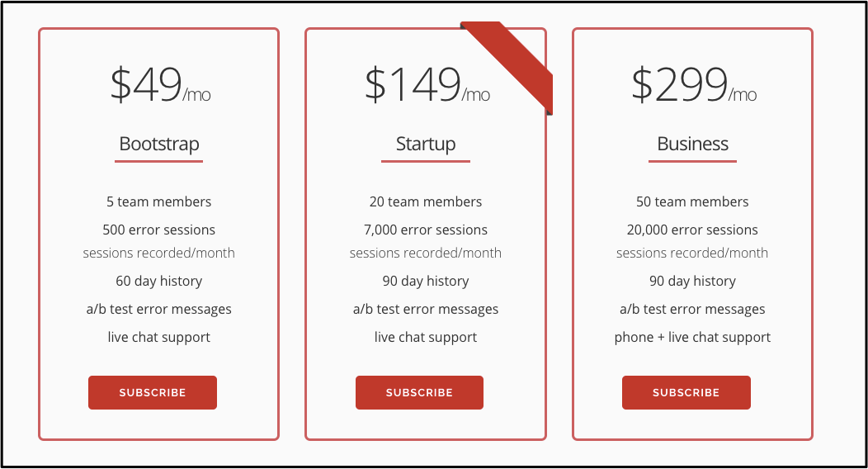Click "90 day history" in Business plan

[692, 281]
